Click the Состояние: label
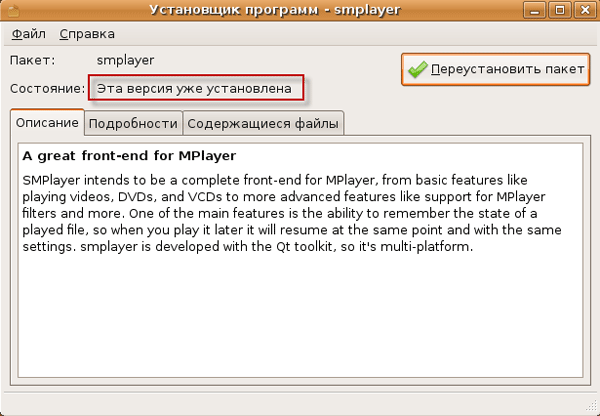The image size is (600, 416). tap(48, 88)
